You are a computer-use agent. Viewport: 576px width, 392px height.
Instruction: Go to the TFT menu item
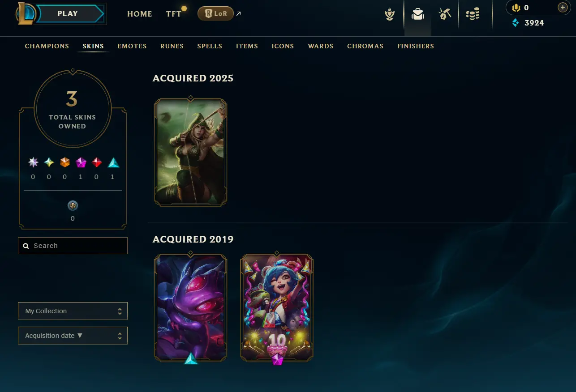click(174, 14)
